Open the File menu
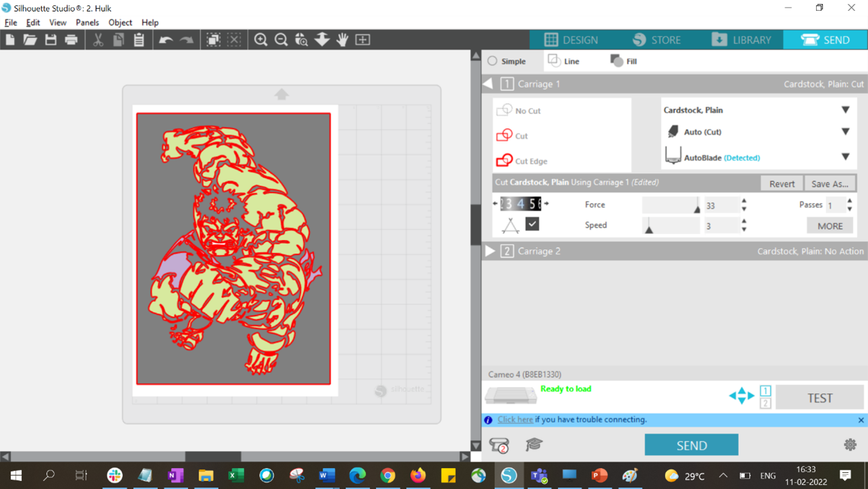 (x=11, y=22)
